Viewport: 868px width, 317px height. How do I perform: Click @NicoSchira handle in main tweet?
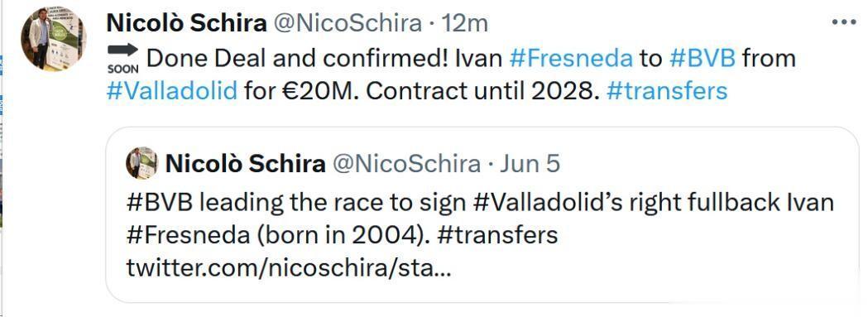click(x=348, y=23)
